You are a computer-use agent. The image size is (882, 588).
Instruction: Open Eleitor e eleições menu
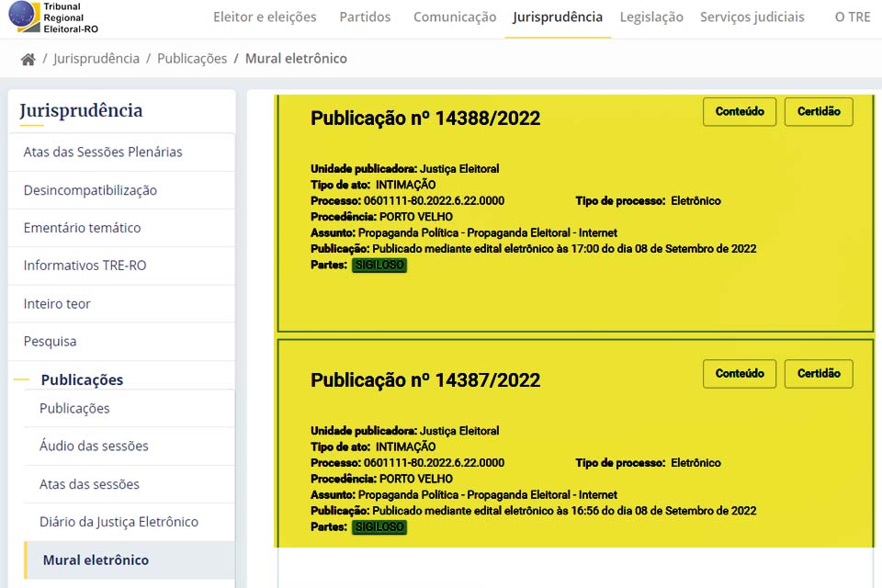coord(265,17)
